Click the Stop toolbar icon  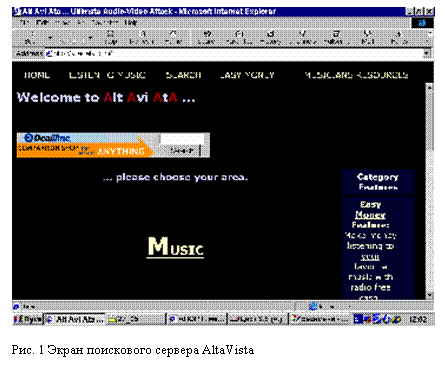(110, 38)
